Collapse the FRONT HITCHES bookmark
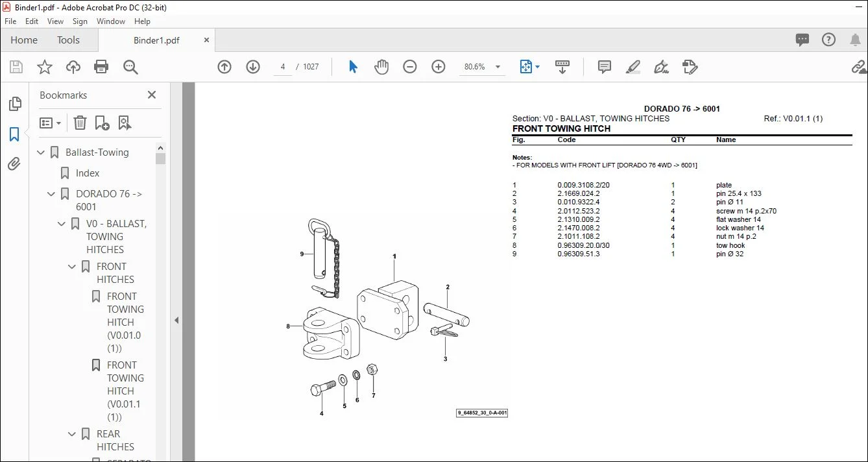The image size is (868, 462). click(x=73, y=267)
